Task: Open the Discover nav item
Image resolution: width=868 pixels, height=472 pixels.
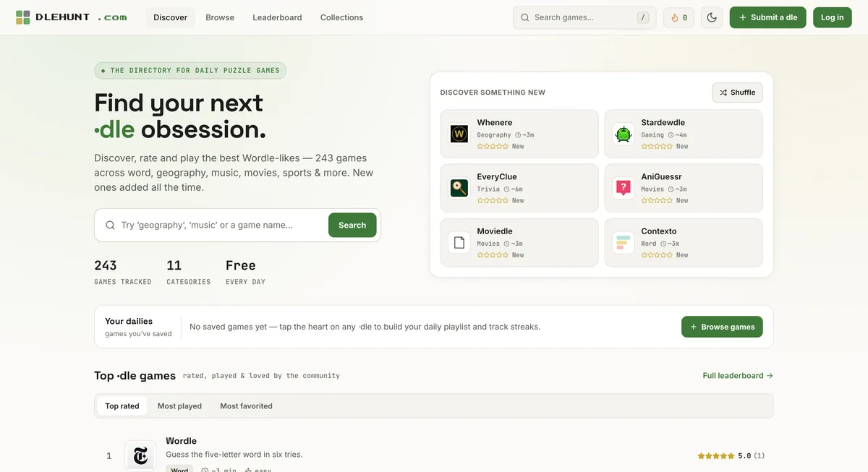Action: tap(171, 17)
